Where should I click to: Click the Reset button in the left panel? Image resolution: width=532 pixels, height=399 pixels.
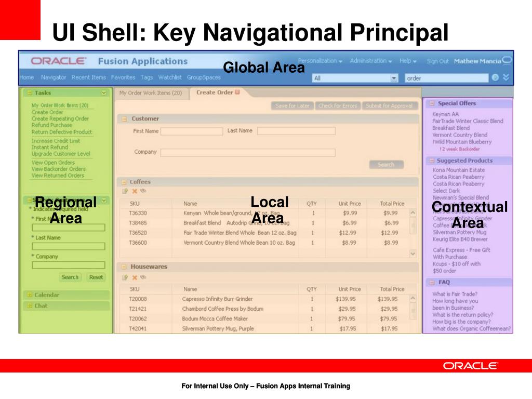pyautogui.click(x=96, y=277)
